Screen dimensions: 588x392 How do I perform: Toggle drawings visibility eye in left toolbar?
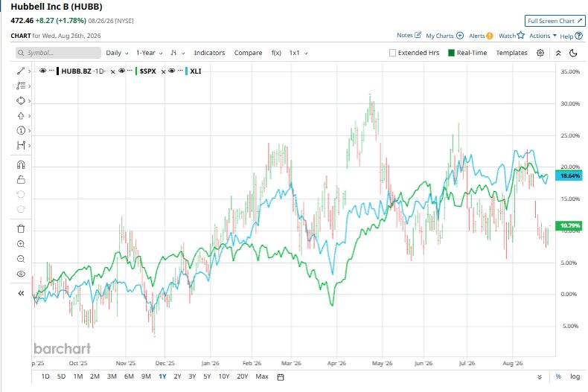(21, 274)
